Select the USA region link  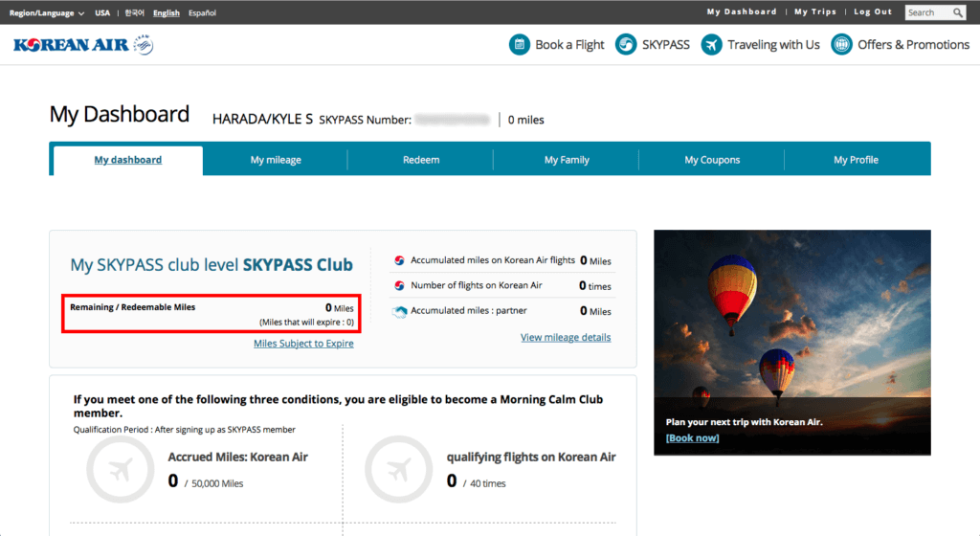[102, 12]
